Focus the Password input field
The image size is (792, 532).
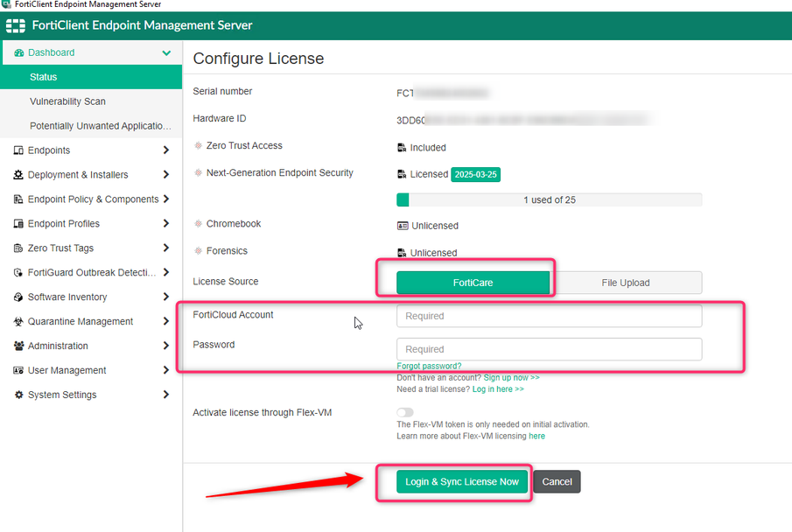pyautogui.click(x=549, y=349)
